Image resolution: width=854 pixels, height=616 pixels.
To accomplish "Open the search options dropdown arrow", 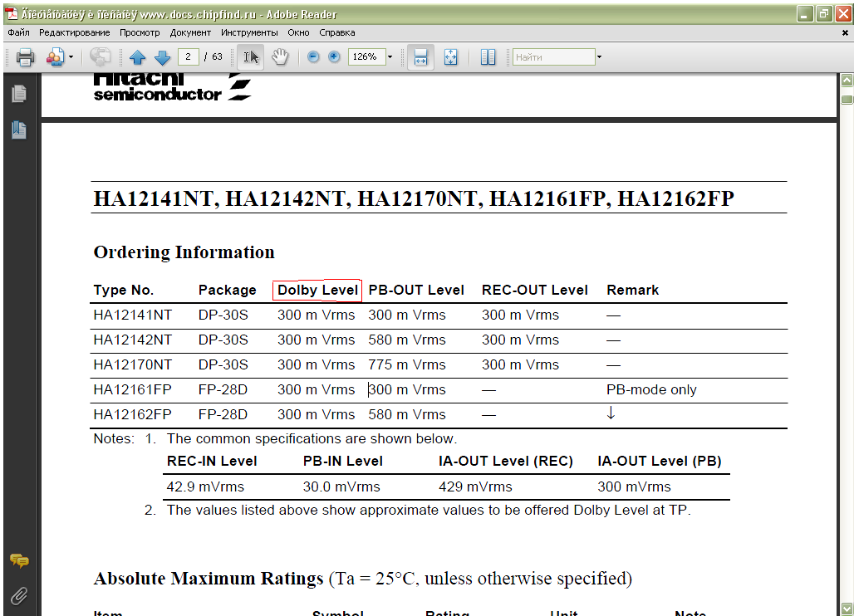I will click(x=599, y=56).
